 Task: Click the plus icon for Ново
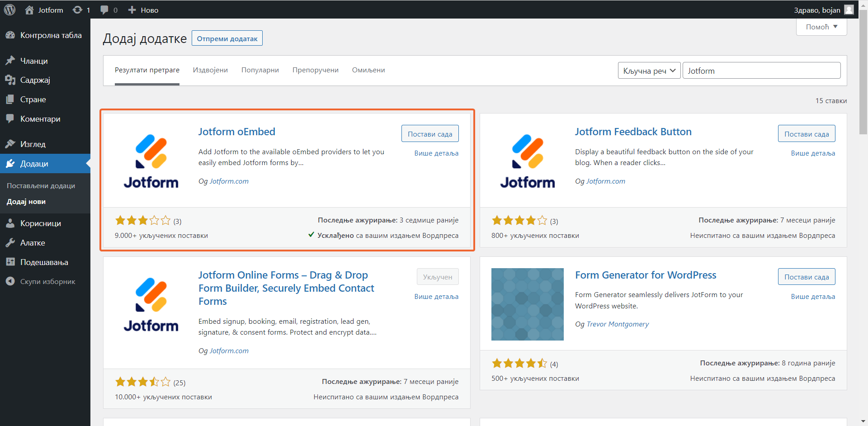[132, 10]
